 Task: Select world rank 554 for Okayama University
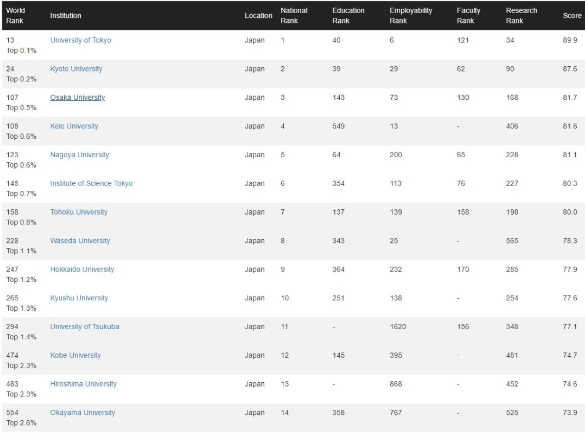pyautogui.click(x=12, y=413)
